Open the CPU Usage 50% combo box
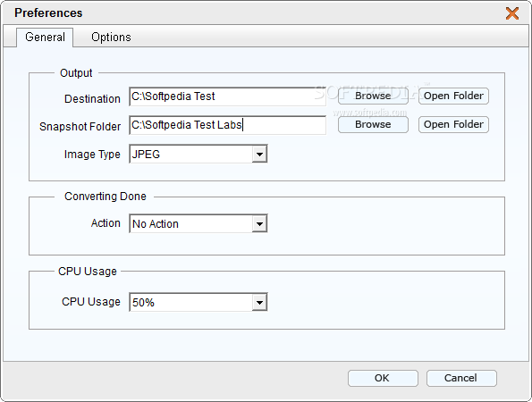The width and height of the screenshot is (532, 402). (x=198, y=302)
